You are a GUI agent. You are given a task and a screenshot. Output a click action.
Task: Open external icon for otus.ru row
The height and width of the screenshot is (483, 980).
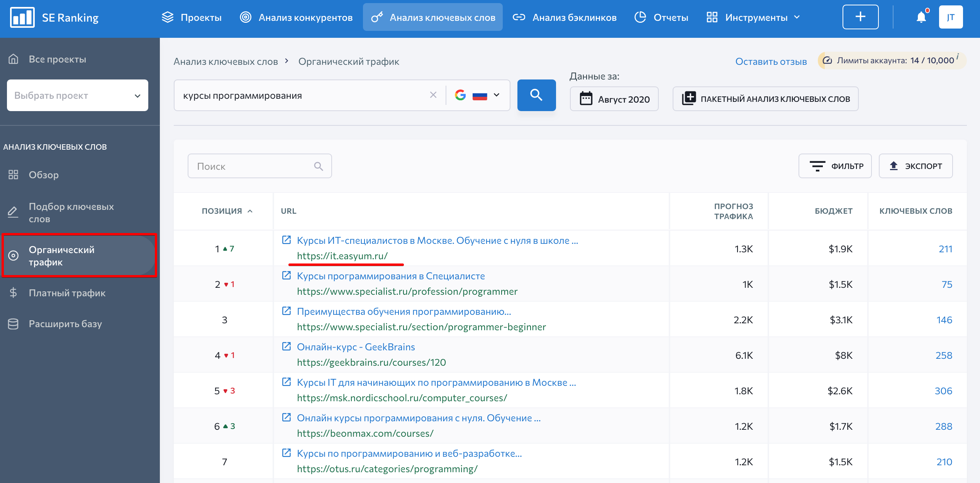(286, 453)
